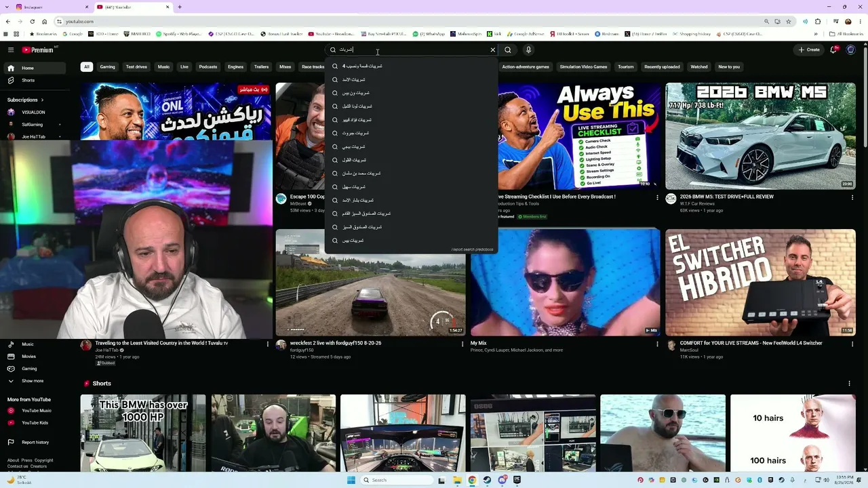Open the Shorts shelf options menu
This screenshot has height=488, width=868.
[x=849, y=384]
